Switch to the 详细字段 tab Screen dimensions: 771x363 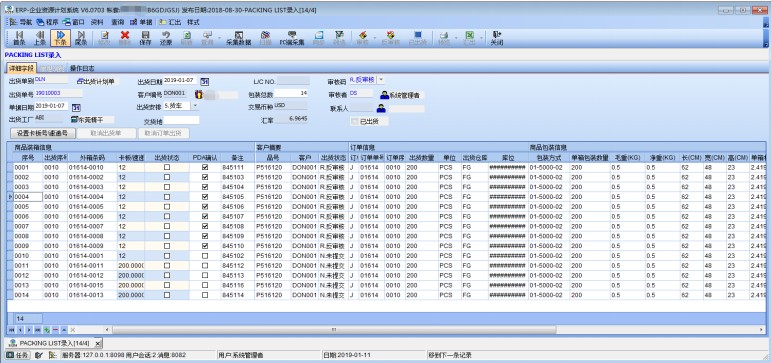pyautogui.click(x=22, y=68)
